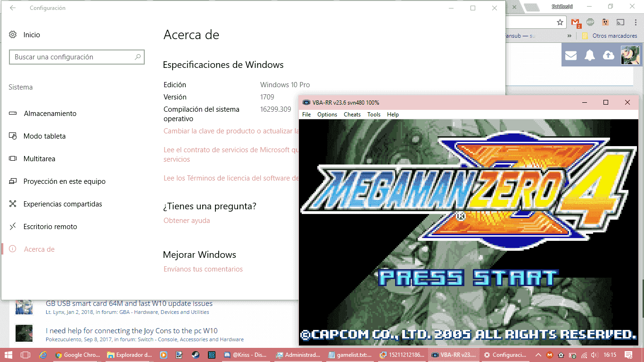Open the File menu in VBA-RR
Viewport: 644px width, 362px height.
[306, 115]
